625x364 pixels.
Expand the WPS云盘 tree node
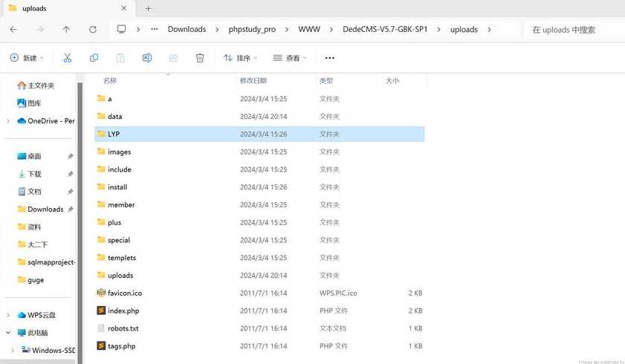tap(8, 315)
